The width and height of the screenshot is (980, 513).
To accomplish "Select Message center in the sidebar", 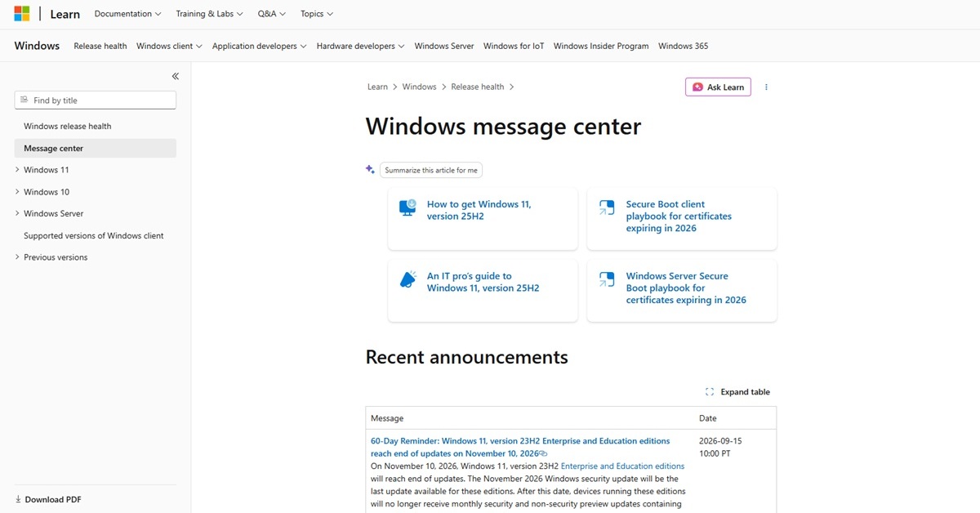I will [96, 149].
